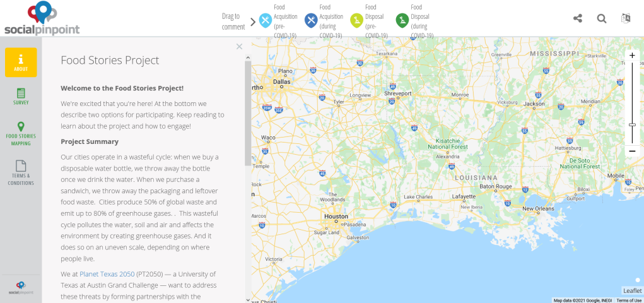Open the About tab

tap(21, 62)
